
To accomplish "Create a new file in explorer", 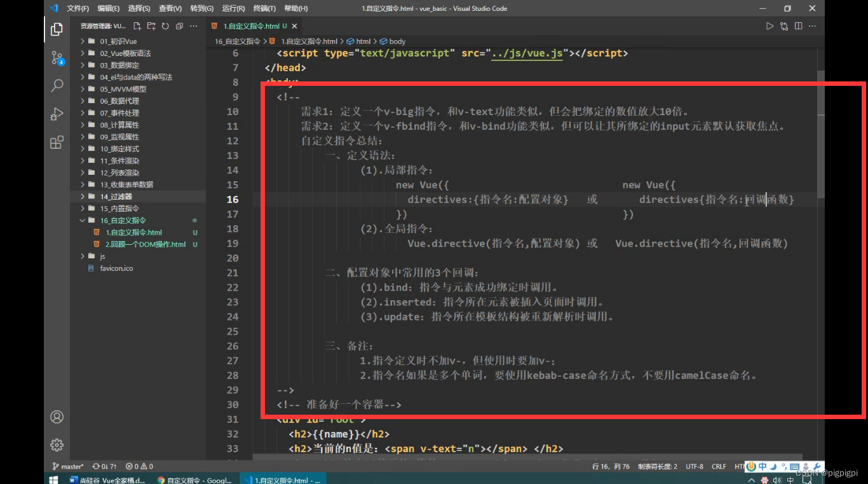I will point(137,26).
